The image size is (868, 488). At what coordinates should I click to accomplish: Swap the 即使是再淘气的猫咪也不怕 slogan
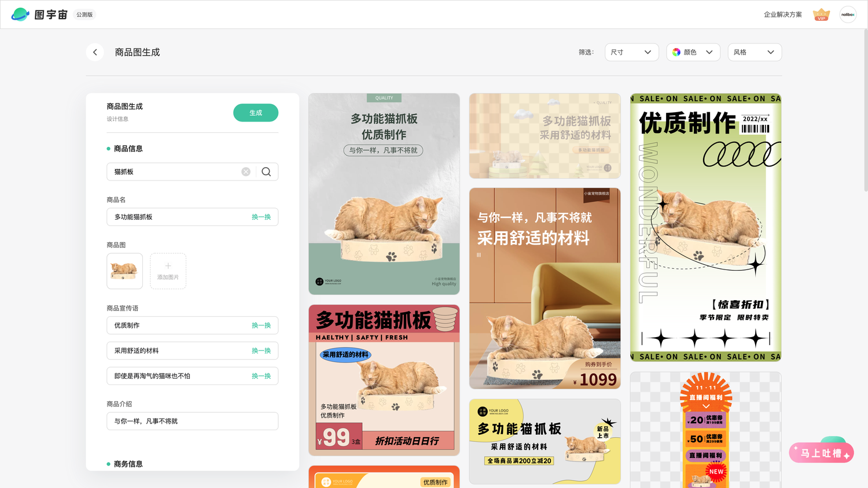261,376
